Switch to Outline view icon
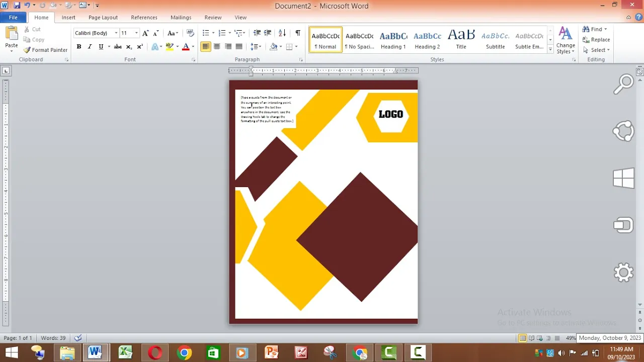 click(x=548, y=338)
